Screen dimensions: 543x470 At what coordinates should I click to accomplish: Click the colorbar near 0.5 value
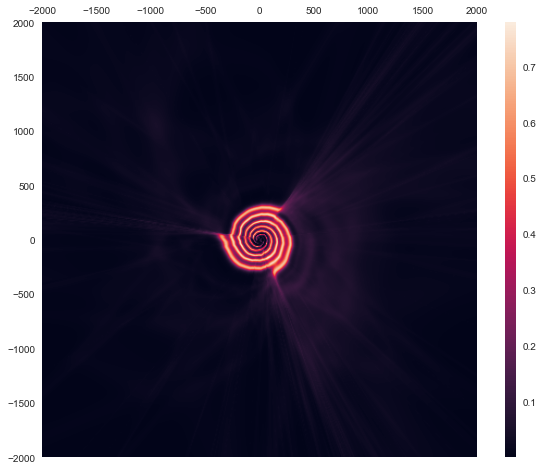point(510,179)
